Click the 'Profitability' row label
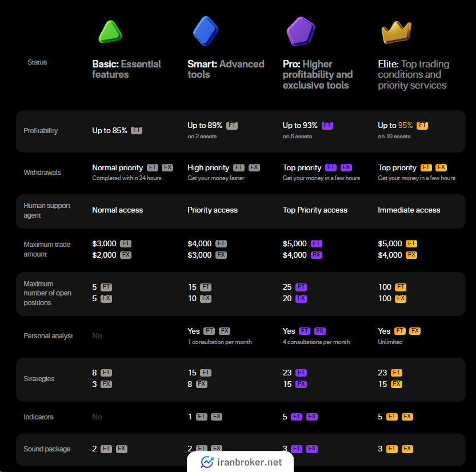Viewport: 476px width, 472px height. click(x=41, y=130)
